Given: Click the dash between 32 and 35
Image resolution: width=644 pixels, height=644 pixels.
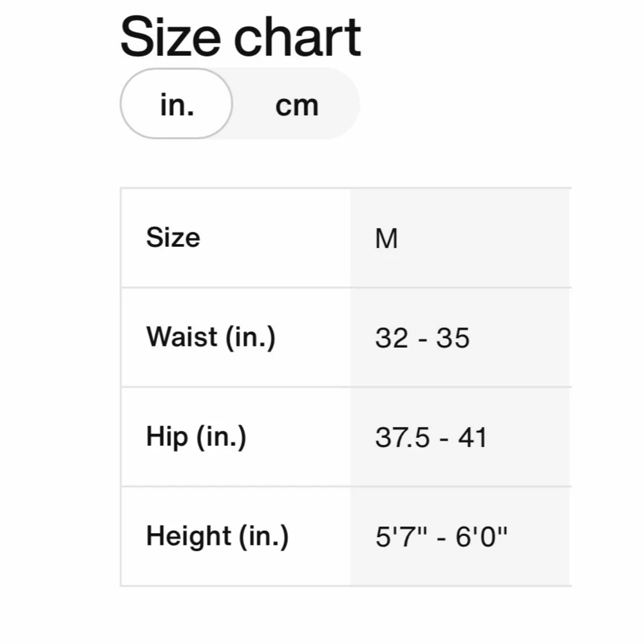Looking at the screenshot, I should (x=422, y=339).
